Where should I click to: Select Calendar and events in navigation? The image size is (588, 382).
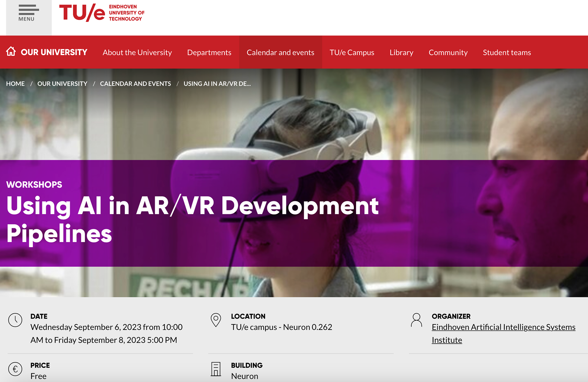point(281,52)
